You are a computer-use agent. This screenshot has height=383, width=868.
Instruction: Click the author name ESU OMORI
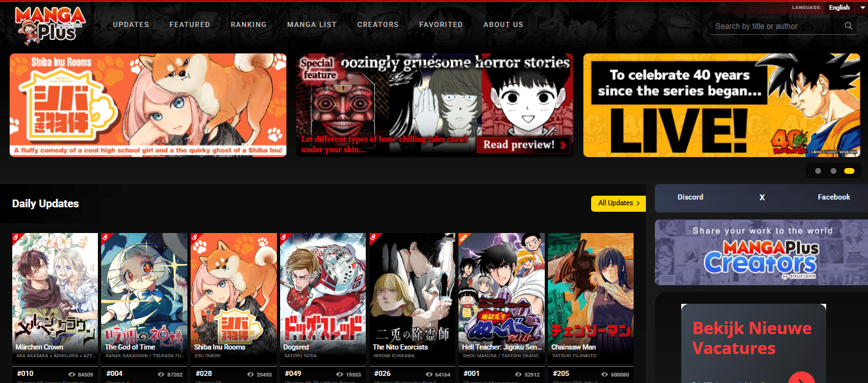click(209, 355)
